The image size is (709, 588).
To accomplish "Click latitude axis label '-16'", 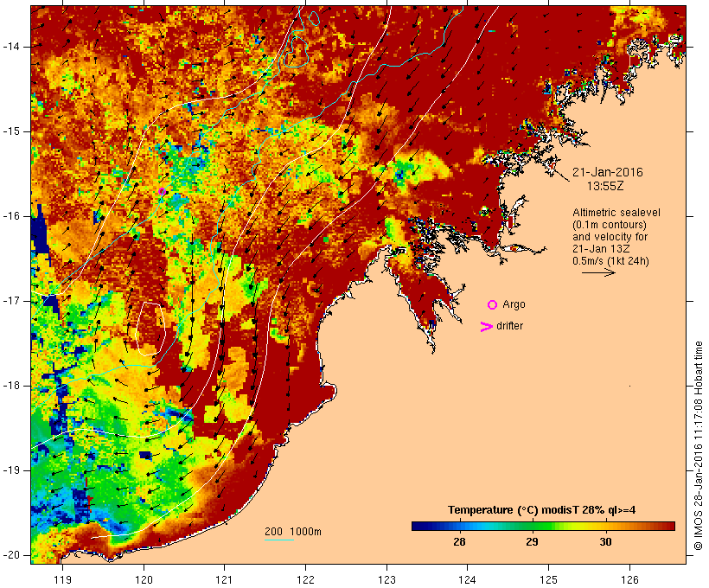I will (10, 216).
